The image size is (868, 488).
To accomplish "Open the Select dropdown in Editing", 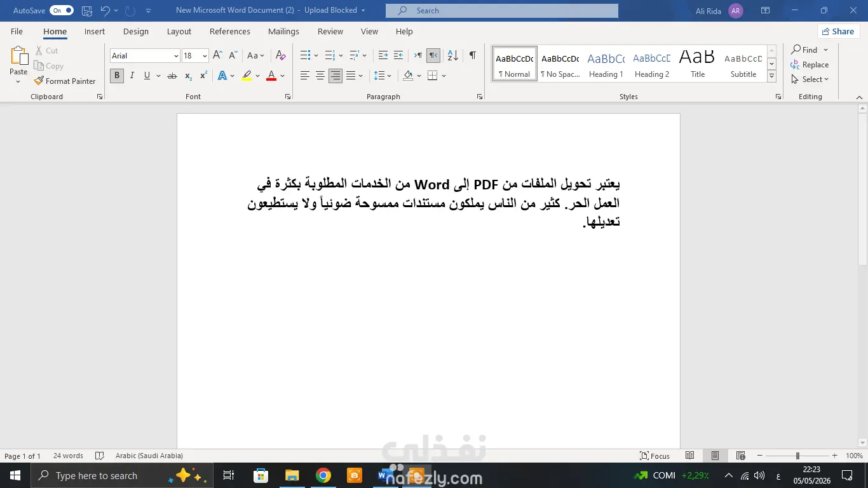I will click(810, 79).
